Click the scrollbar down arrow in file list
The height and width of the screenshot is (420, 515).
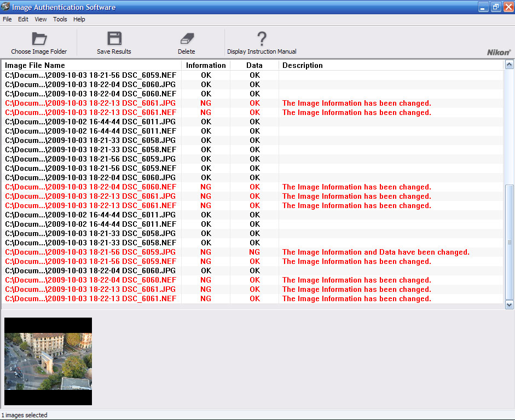click(x=509, y=304)
